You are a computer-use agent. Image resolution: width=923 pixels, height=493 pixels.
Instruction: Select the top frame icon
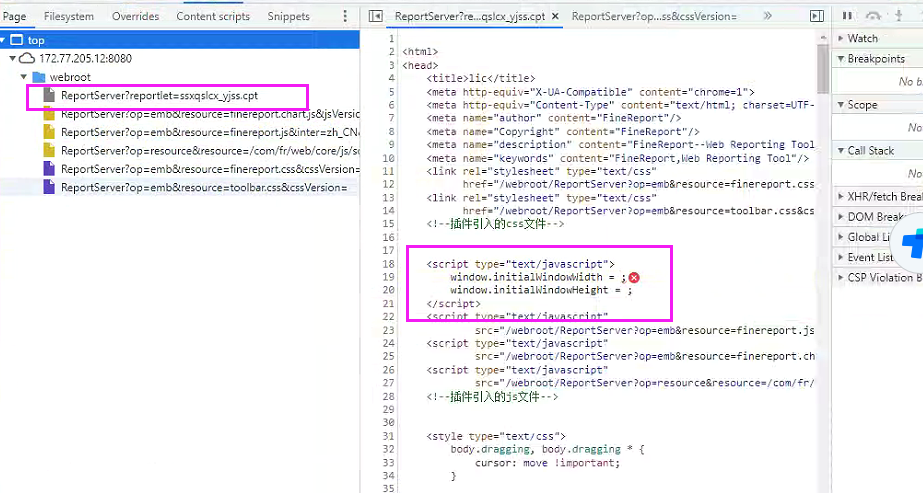[17, 40]
